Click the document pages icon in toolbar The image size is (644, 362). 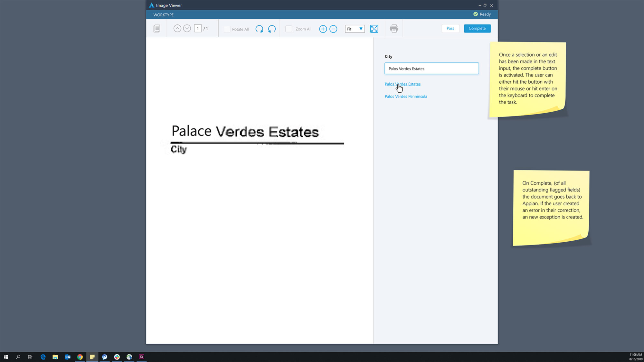point(157,29)
